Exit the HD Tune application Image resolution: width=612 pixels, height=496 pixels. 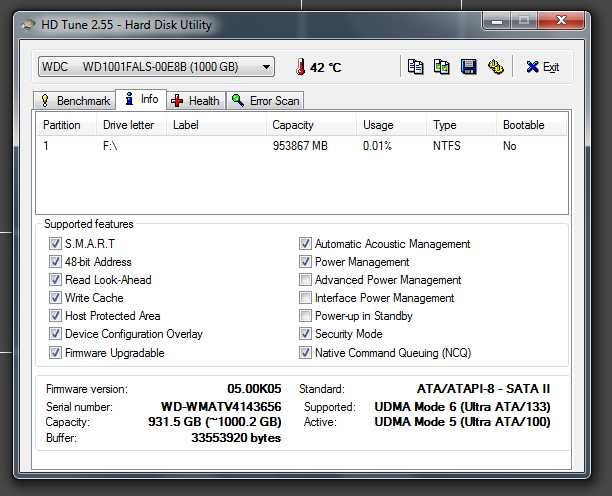543,67
